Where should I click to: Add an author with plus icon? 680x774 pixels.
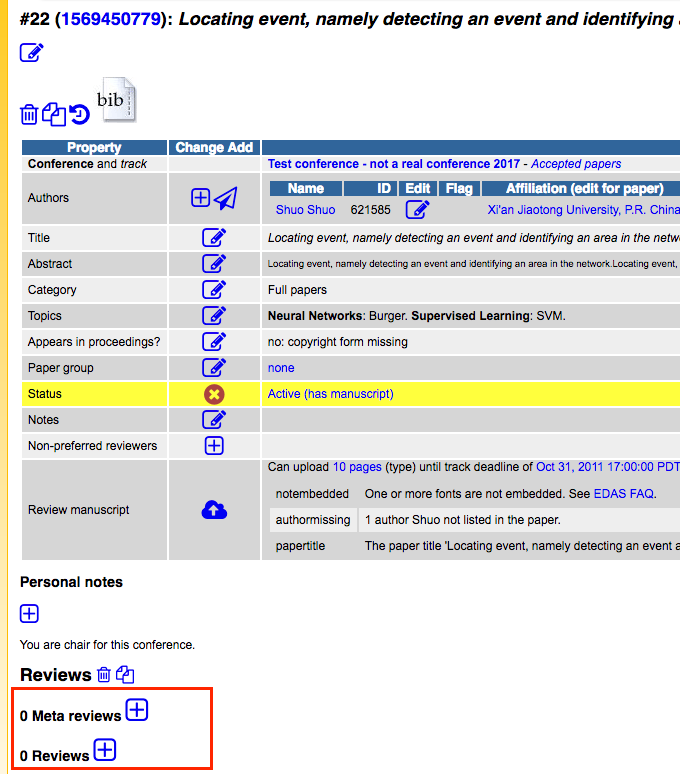[200, 197]
